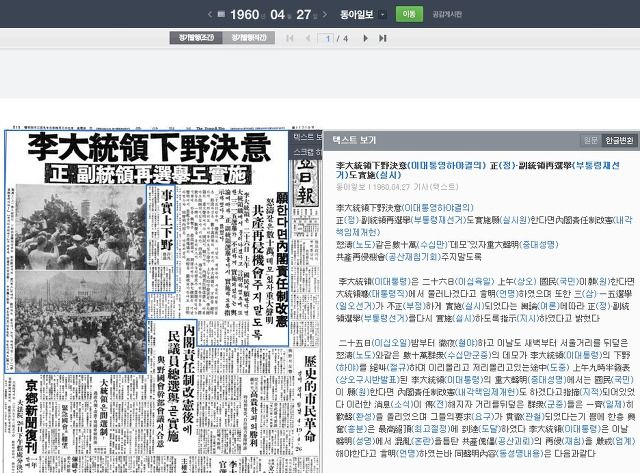Select the 정기발행(석간) tab
640x473 pixels.
tap(249, 38)
